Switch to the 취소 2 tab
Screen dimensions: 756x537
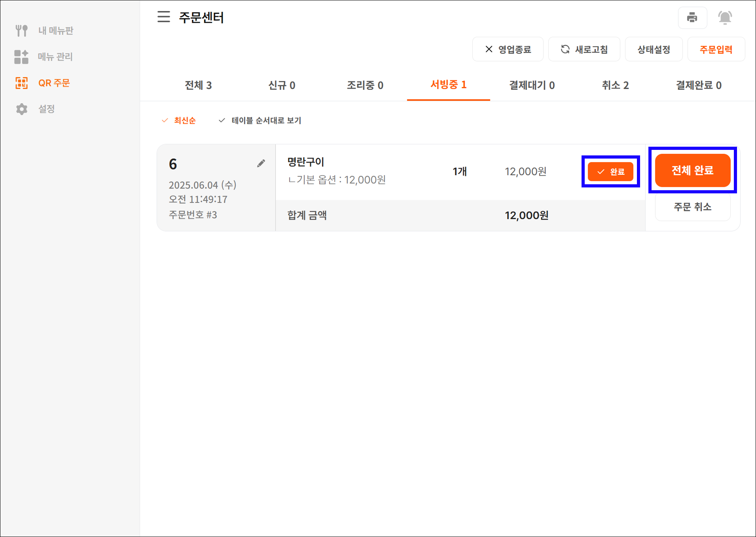(616, 85)
